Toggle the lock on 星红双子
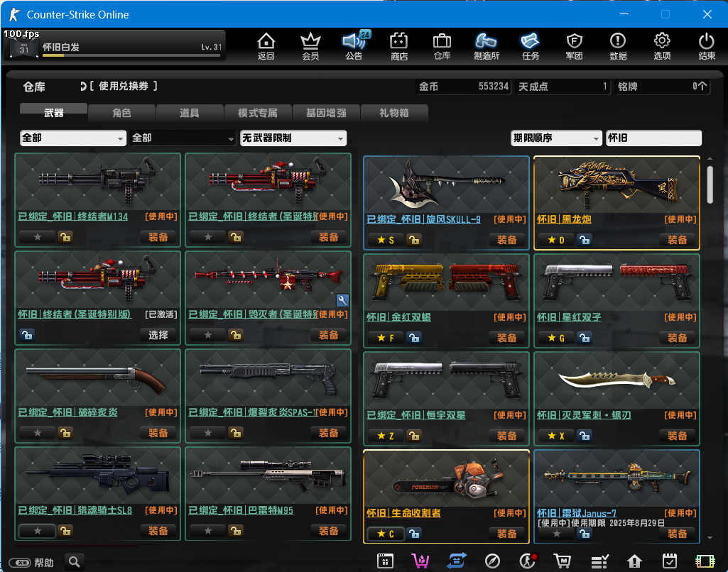 (585, 338)
